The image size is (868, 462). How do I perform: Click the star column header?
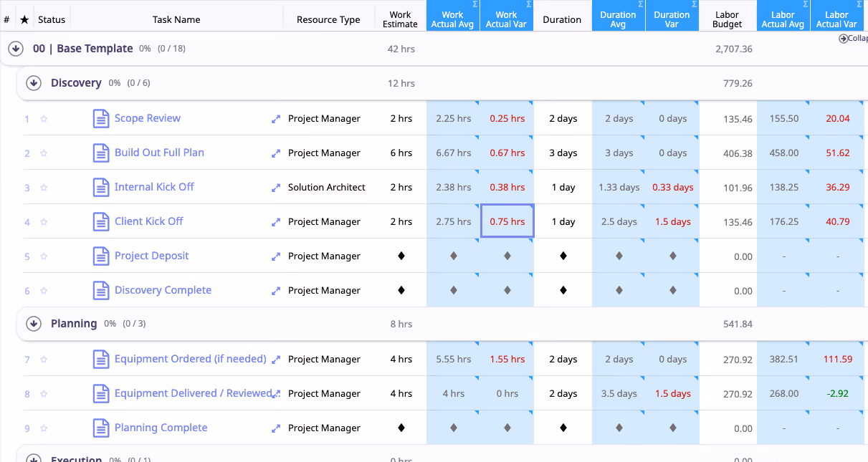(24, 19)
